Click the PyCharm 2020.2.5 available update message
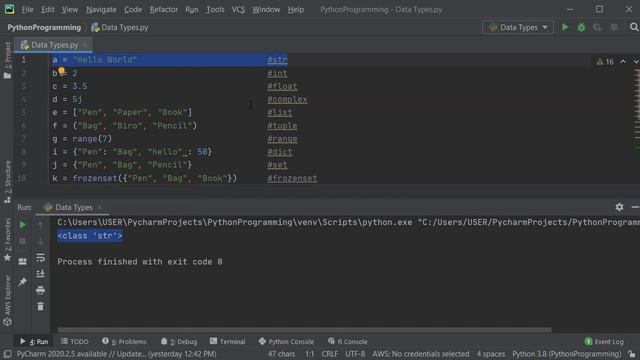Image resolution: width=640 pixels, height=360 pixels. [x=116, y=354]
